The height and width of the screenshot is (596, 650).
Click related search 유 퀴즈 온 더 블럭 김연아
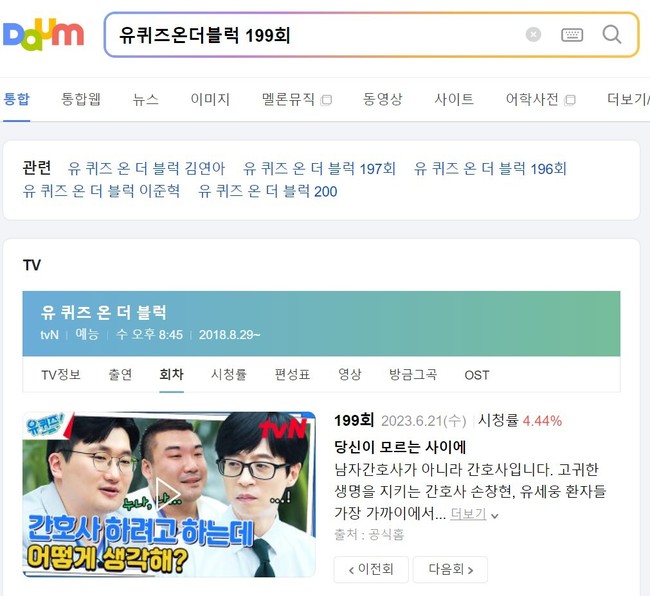[x=146, y=168]
